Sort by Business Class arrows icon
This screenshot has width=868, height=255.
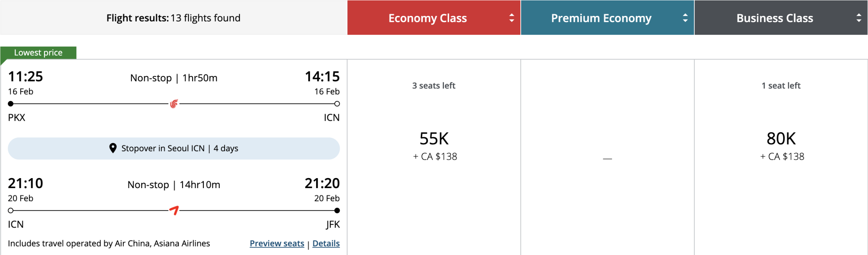(x=859, y=18)
